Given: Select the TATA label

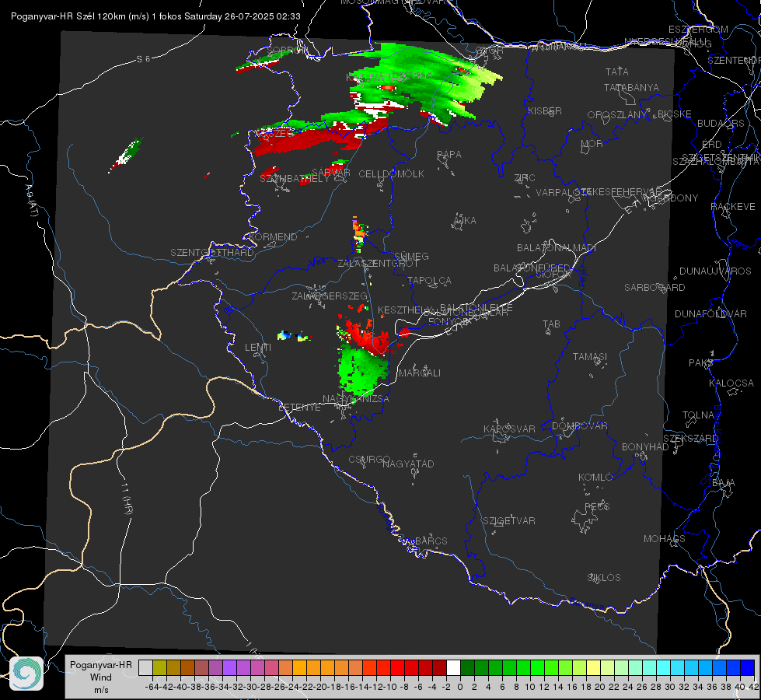Looking at the screenshot, I should (x=617, y=72).
